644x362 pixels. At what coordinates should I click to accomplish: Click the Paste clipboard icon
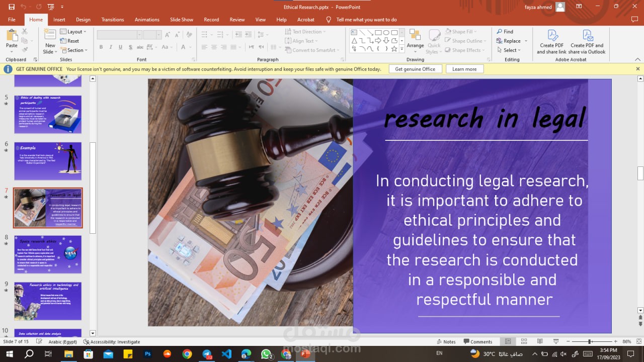point(12,35)
